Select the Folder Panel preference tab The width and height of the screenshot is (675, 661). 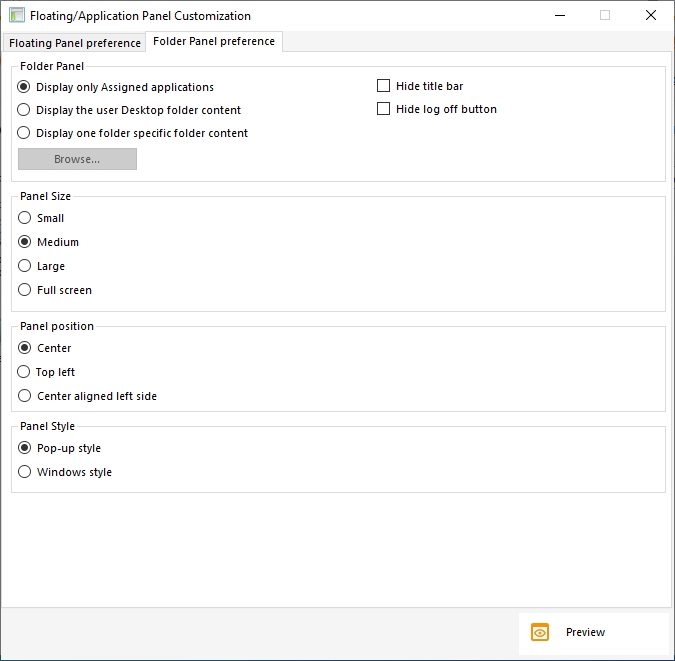pos(213,42)
